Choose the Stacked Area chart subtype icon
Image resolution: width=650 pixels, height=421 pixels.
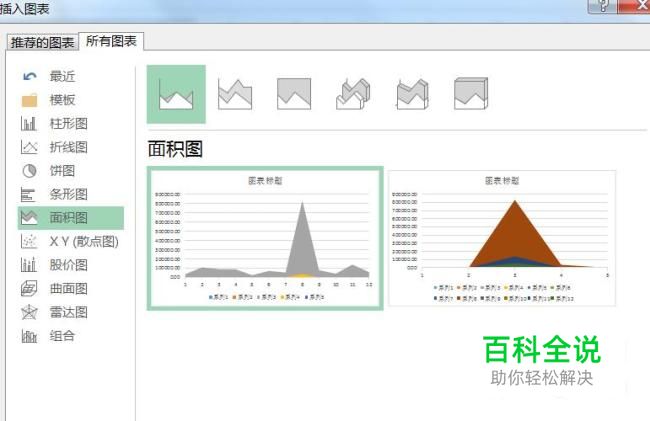(235, 94)
